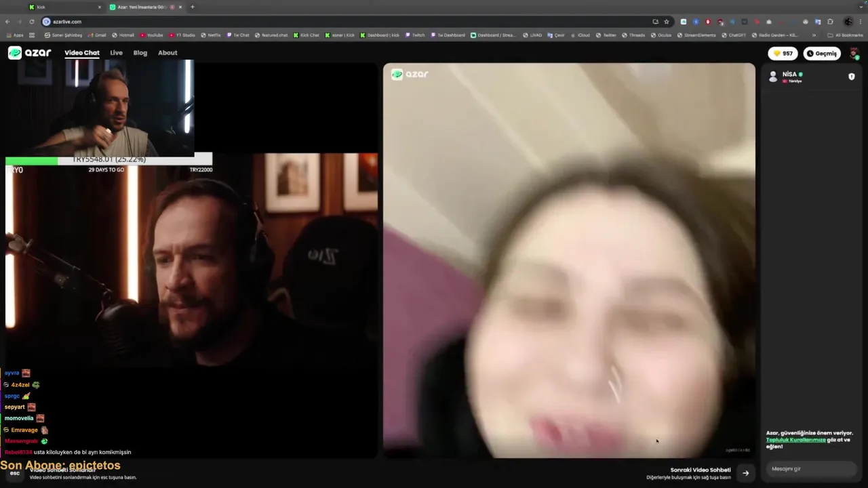Open the Chrome three-dot menu

pos(861,21)
